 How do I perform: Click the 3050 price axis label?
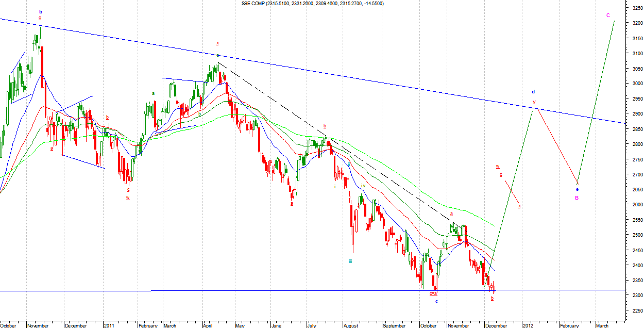coord(636,69)
